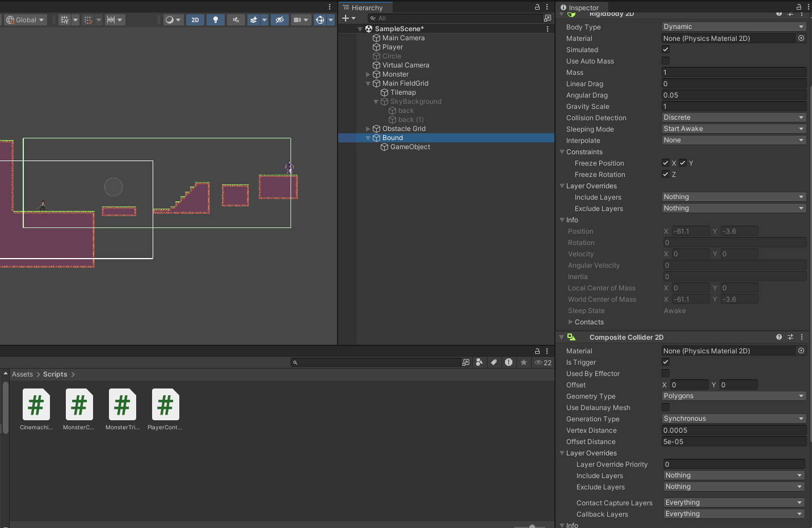Click Search by Label tag icon in Project panel
Screen dimensions: 812x528
coord(494,362)
